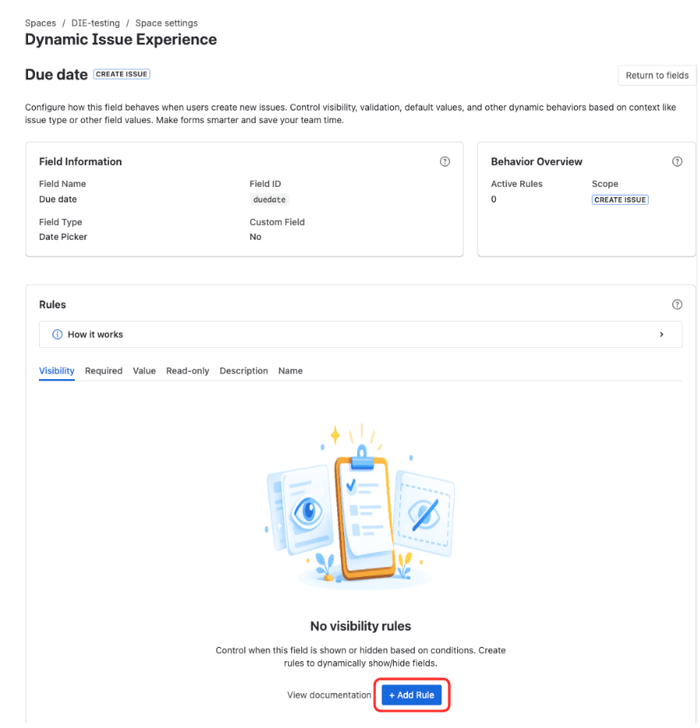
Task: Switch to the Required tab
Action: (x=104, y=371)
